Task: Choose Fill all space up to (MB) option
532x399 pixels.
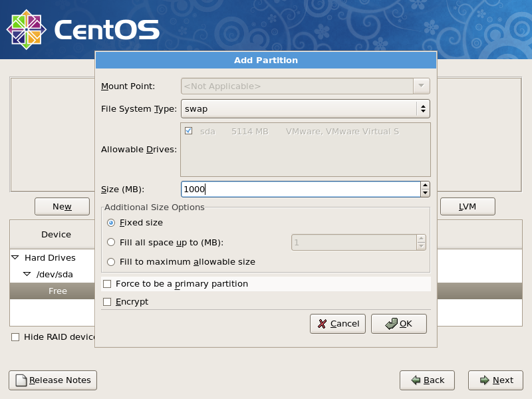Action: pyautogui.click(x=111, y=242)
